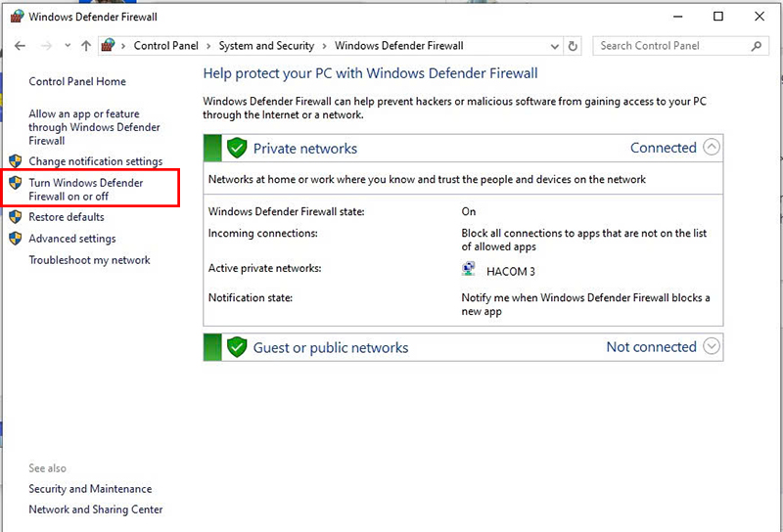
Task: Click Incoming connections label
Action: (x=262, y=233)
